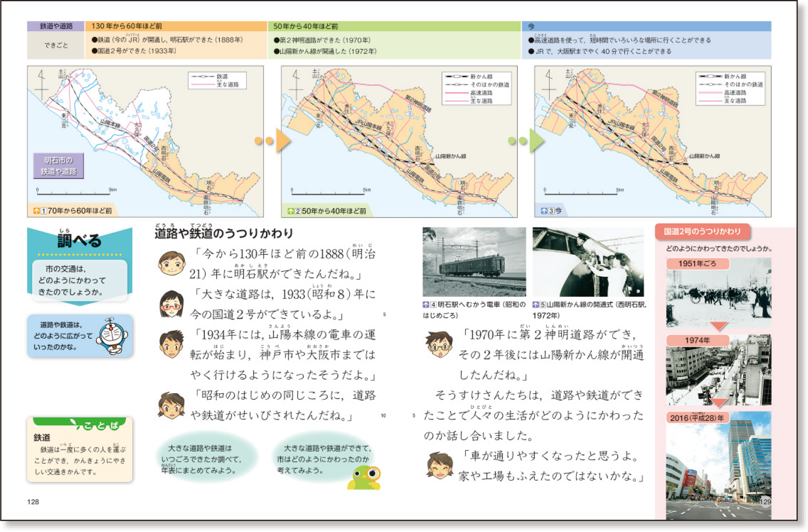The image size is (808, 532).
Task: Click the green bird mascot
Action: coord(365,478)
